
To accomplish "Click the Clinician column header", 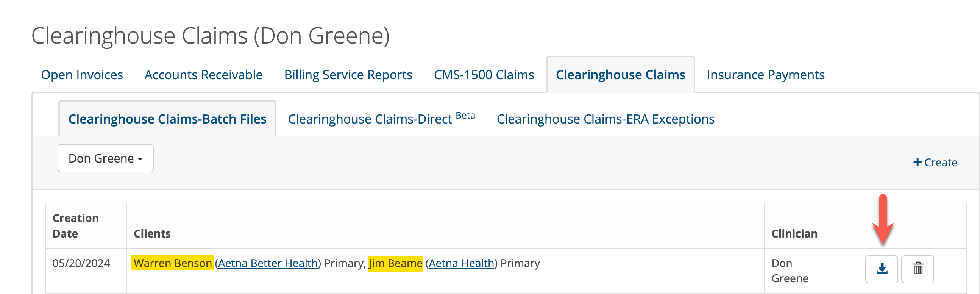I will tap(794, 233).
